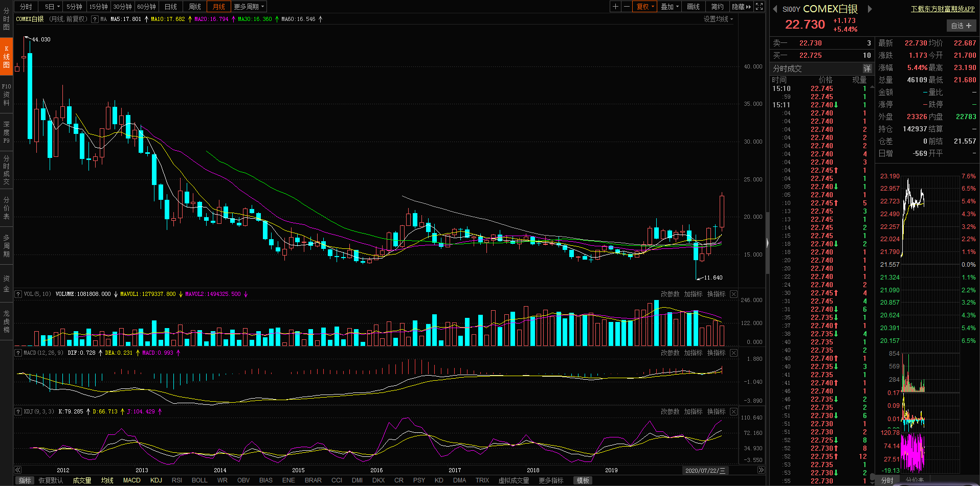Enter fullscreen chart mode
Screen dimensions: 980x486
760,7
